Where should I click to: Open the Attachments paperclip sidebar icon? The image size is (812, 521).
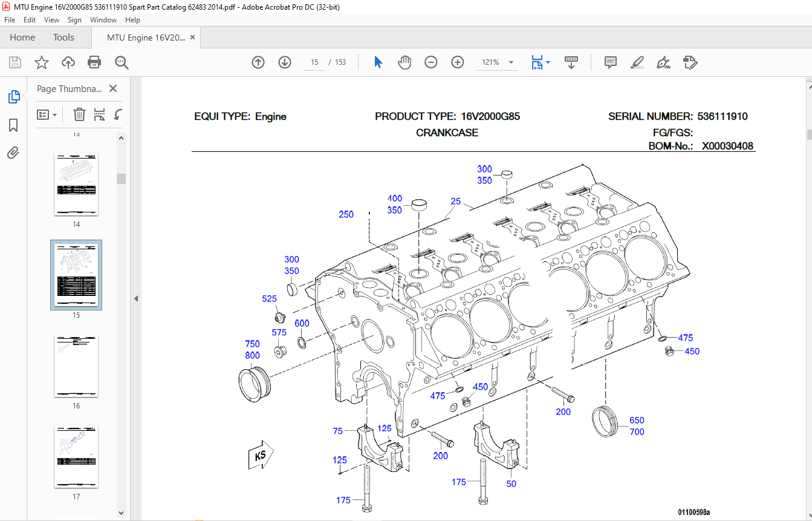tap(13, 152)
